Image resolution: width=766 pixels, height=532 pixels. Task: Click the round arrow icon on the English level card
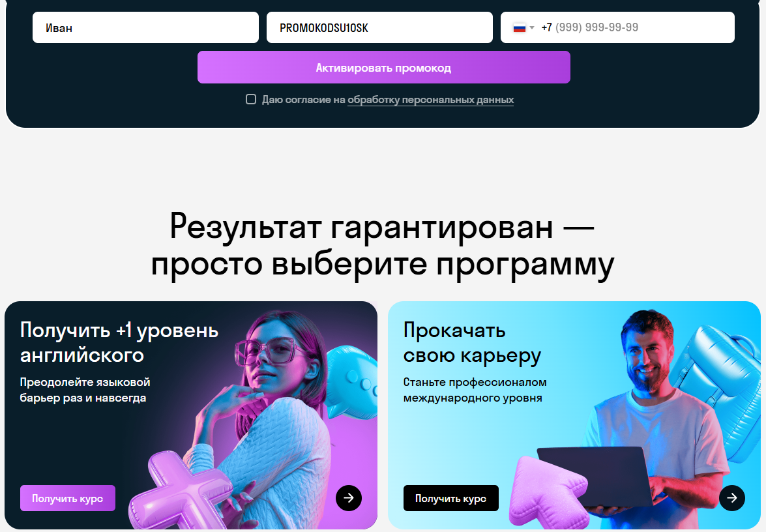point(349,498)
